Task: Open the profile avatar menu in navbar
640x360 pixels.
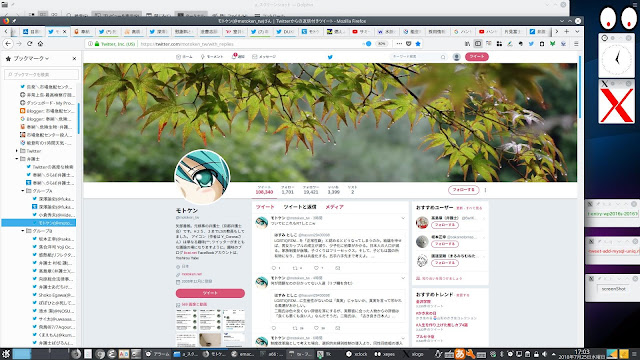Action: click(457, 57)
